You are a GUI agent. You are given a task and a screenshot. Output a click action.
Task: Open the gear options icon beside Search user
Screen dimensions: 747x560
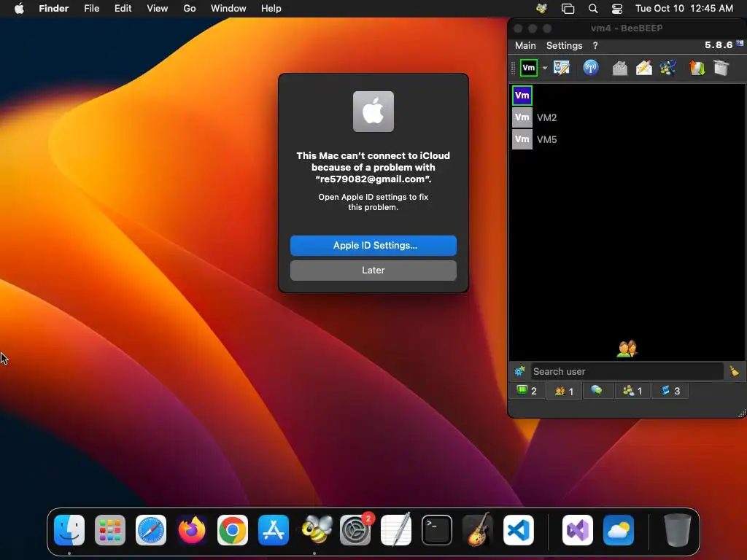[x=519, y=371]
